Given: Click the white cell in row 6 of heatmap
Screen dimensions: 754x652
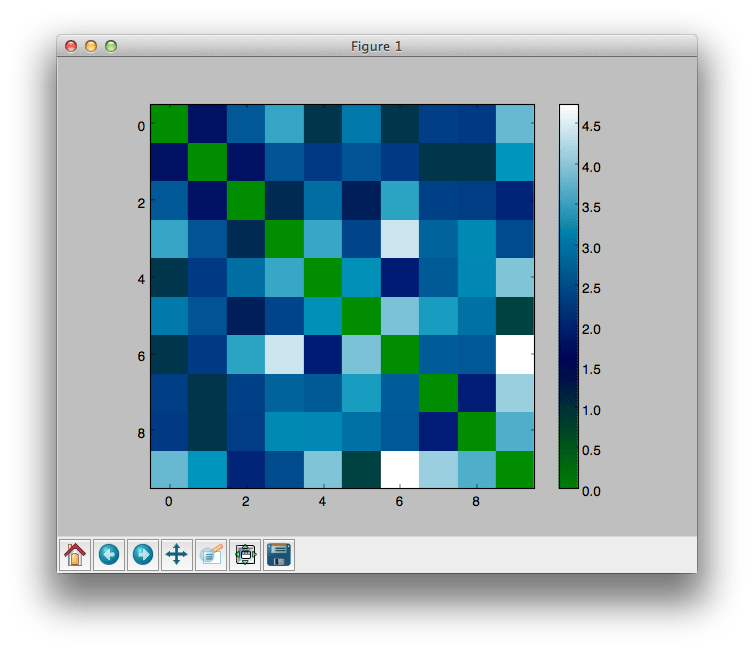Looking at the screenshot, I should click(x=515, y=354).
